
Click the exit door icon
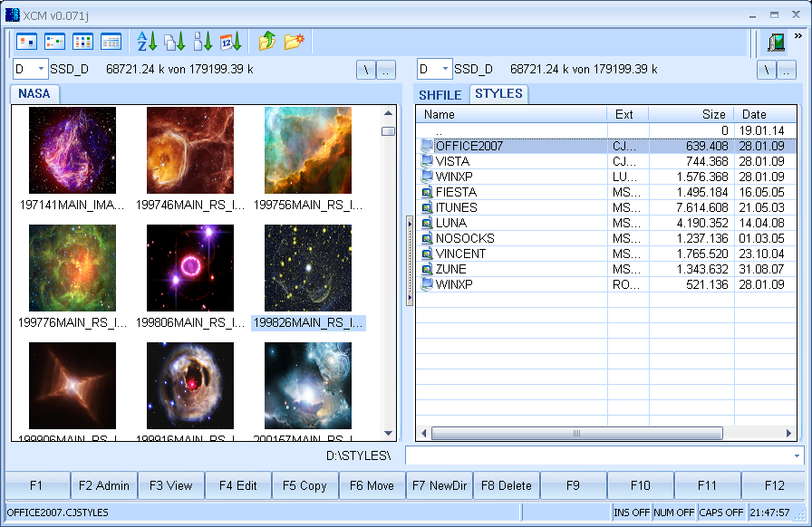[x=775, y=42]
